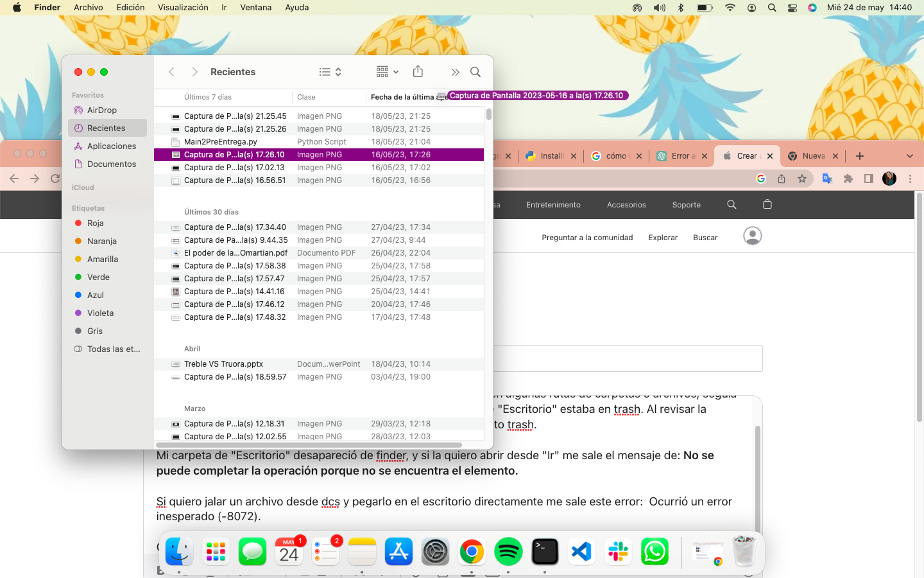Open the list view options dropdown

click(x=330, y=72)
